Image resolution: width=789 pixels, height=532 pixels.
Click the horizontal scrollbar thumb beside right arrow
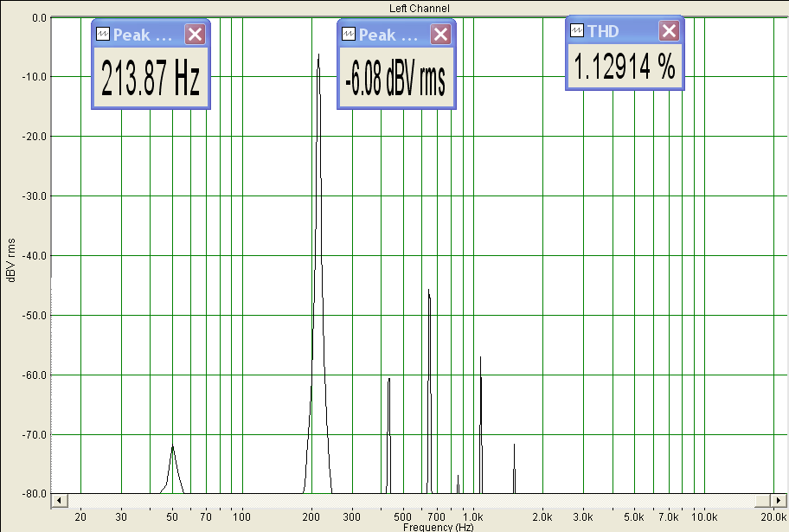(x=763, y=500)
